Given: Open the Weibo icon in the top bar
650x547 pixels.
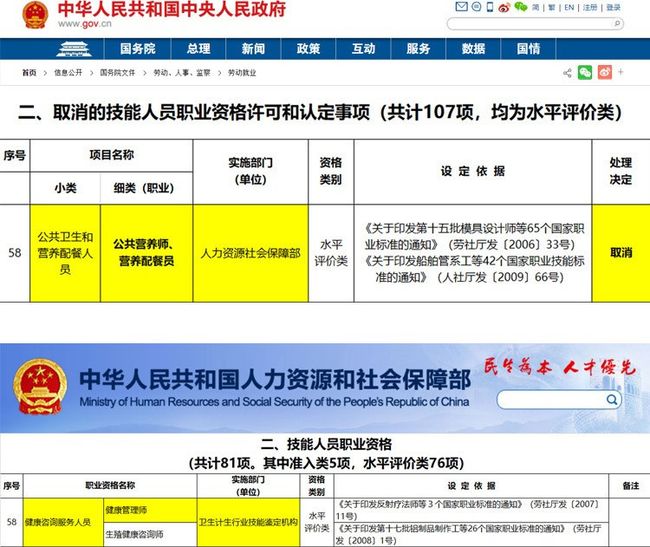Looking at the screenshot, I should (504, 7).
